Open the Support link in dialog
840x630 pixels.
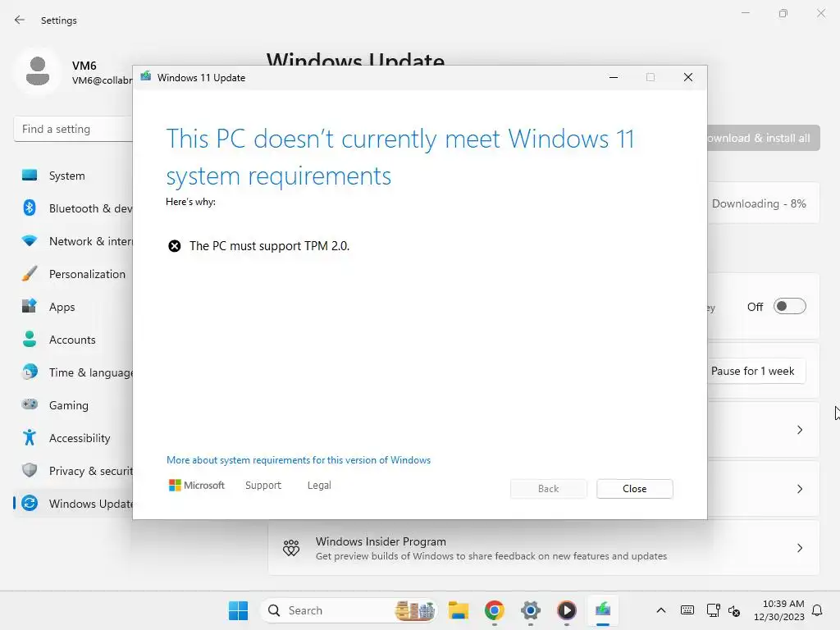click(x=263, y=486)
